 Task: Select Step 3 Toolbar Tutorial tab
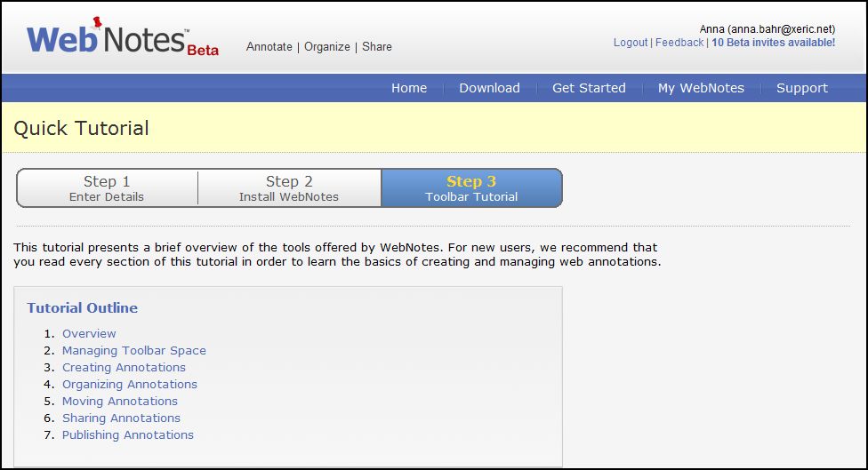471,188
